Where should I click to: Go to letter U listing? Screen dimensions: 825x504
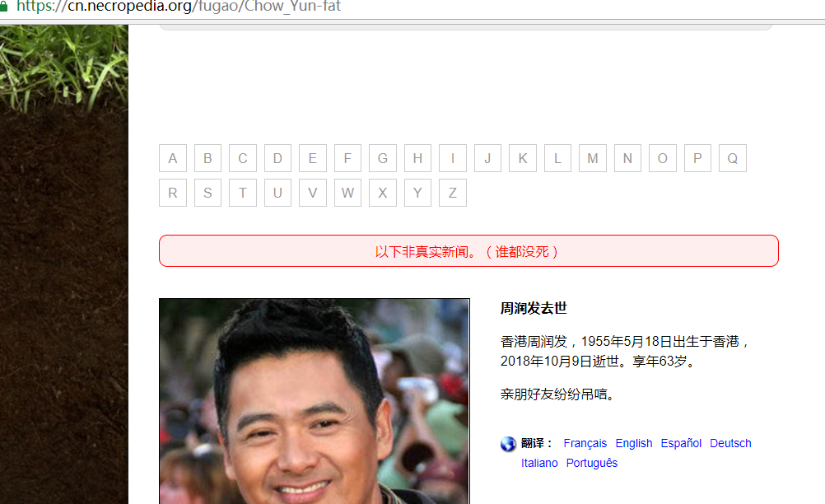tap(277, 193)
